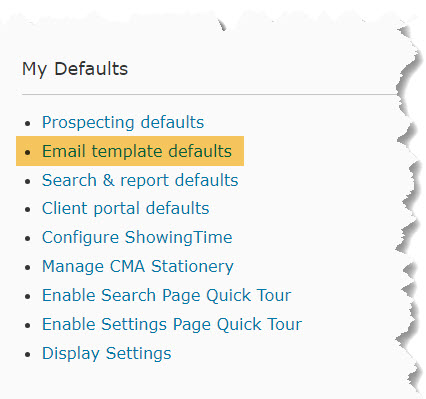Click the bullet next to Configure ShowingTime
Image resolution: width=426 pixels, height=399 pixels.
pyautogui.click(x=27, y=239)
